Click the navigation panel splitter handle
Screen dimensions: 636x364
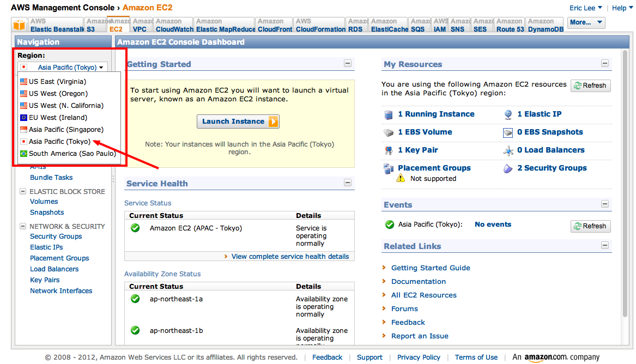(x=113, y=178)
